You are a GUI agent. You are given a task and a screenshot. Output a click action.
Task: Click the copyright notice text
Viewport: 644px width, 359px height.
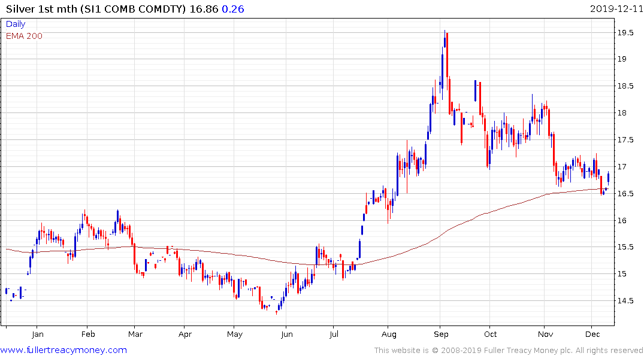[509, 351]
